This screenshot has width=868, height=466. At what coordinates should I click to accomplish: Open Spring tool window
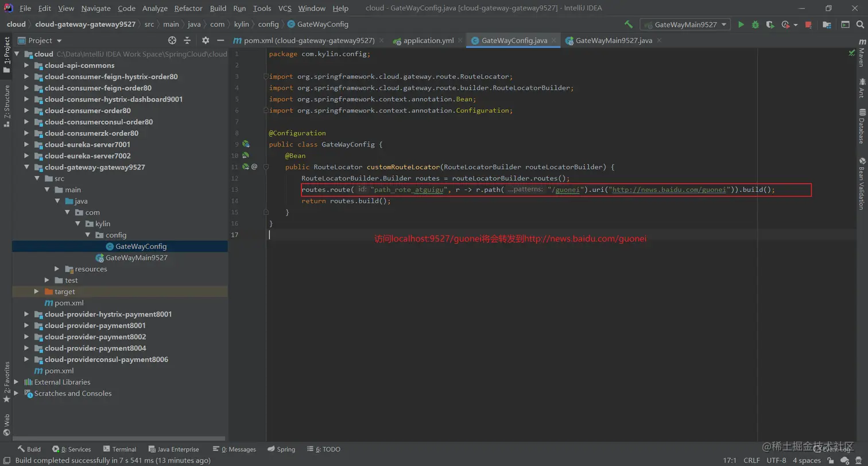pyautogui.click(x=281, y=449)
